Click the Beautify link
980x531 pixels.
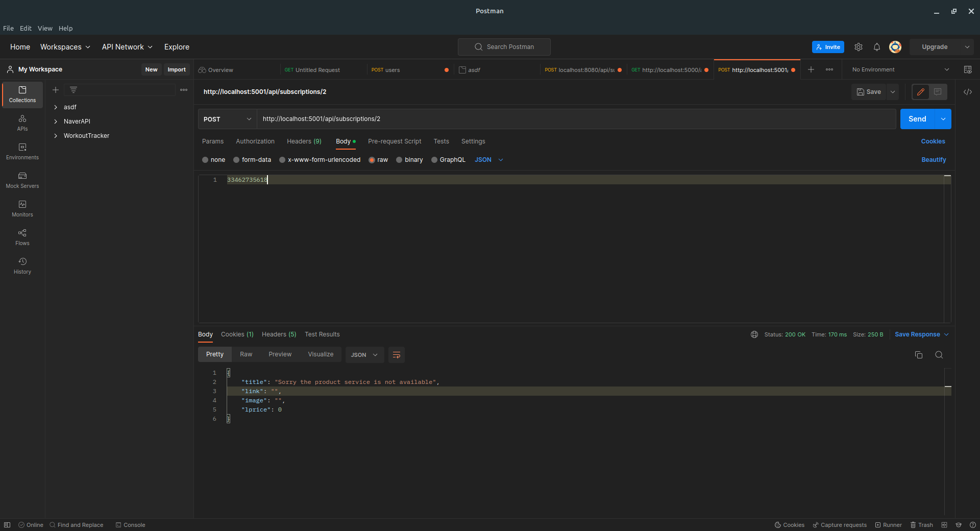point(933,160)
